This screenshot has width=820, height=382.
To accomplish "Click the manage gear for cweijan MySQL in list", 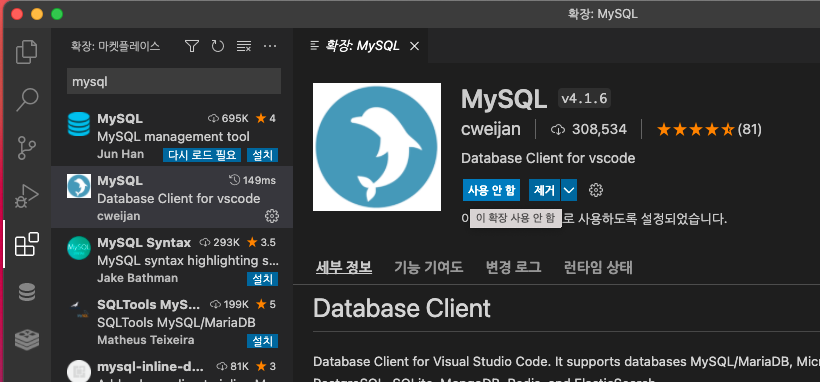I will 271,216.
